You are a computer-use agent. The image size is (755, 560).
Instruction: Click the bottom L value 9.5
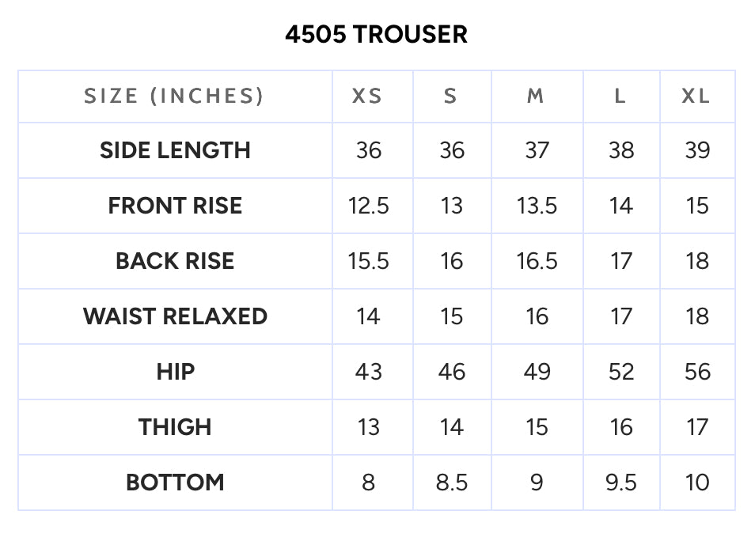click(x=621, y=482)
